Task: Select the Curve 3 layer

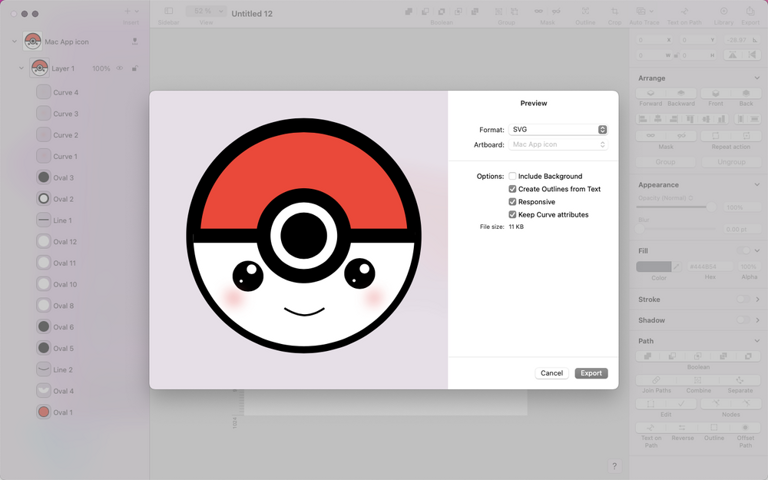Action: pos(66,114)
